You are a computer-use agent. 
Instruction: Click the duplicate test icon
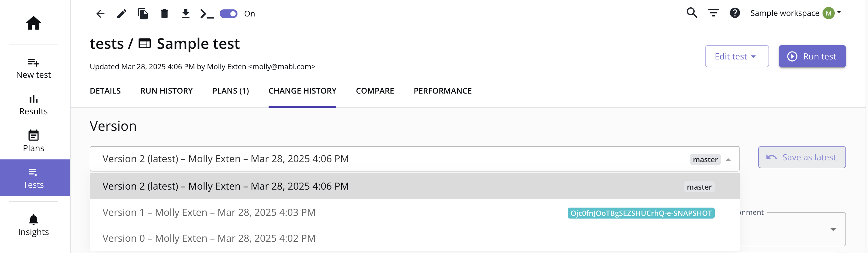(x=143, y=14)
